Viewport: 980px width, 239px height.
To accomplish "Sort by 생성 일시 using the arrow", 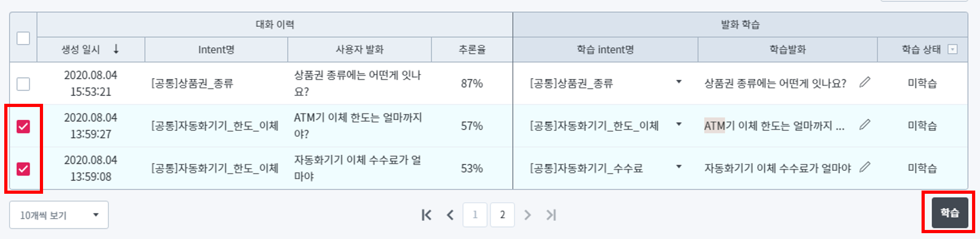I will tap(116, 50).
